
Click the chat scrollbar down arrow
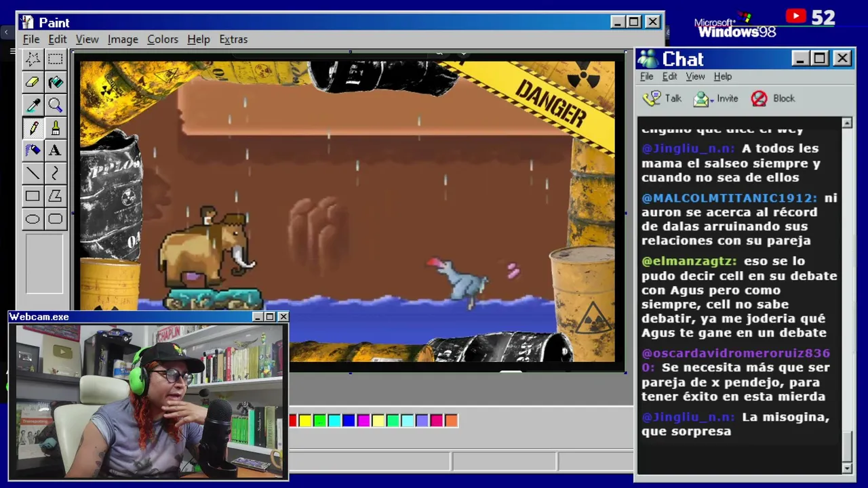[x=847, y=468]
